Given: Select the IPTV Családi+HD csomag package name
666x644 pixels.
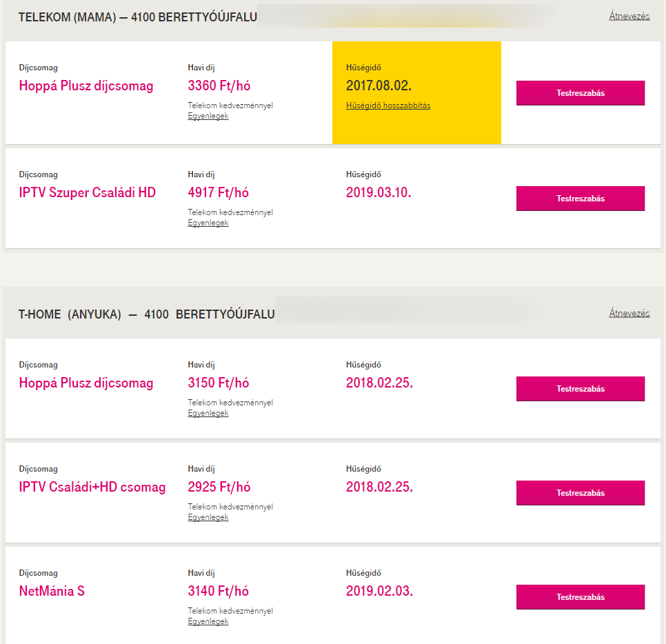Looking at the screenshot, I should tap(92, 487).
